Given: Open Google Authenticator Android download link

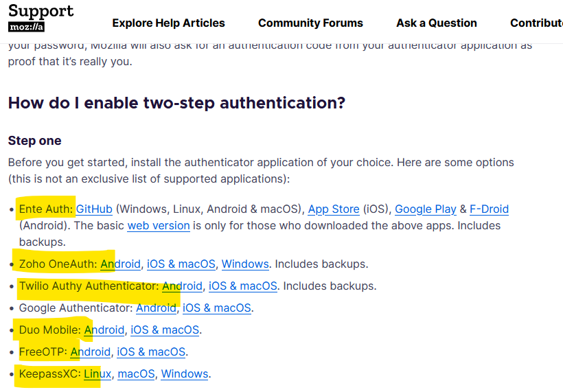Looking at the screenshot, I should 156,308.
